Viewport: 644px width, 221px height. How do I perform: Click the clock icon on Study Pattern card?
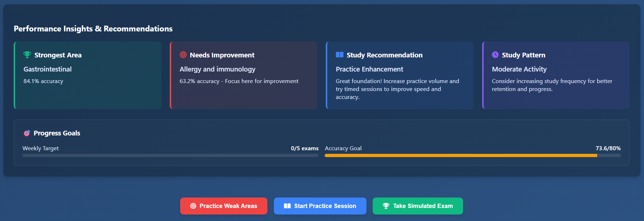pos(494,55)
